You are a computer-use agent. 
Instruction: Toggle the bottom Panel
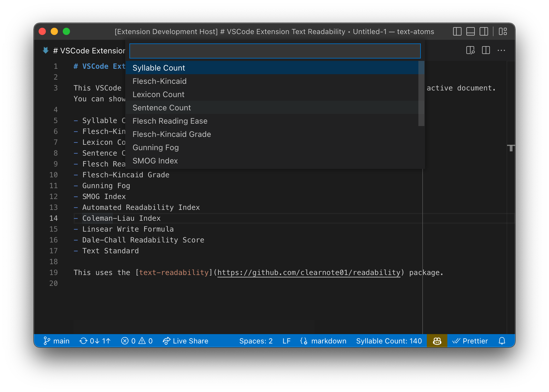[x=470, y=31]
